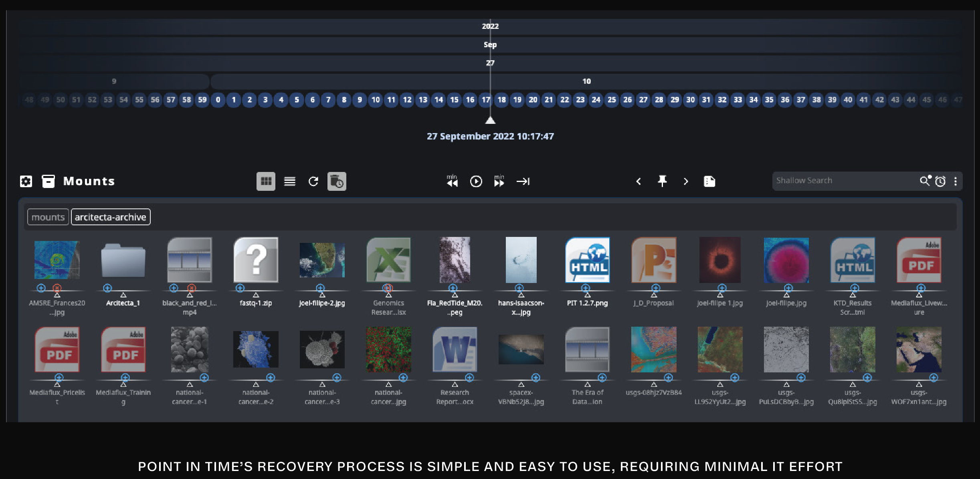980x479 pixels.
Task: Select second 24 on timeline
Action: 596,100
